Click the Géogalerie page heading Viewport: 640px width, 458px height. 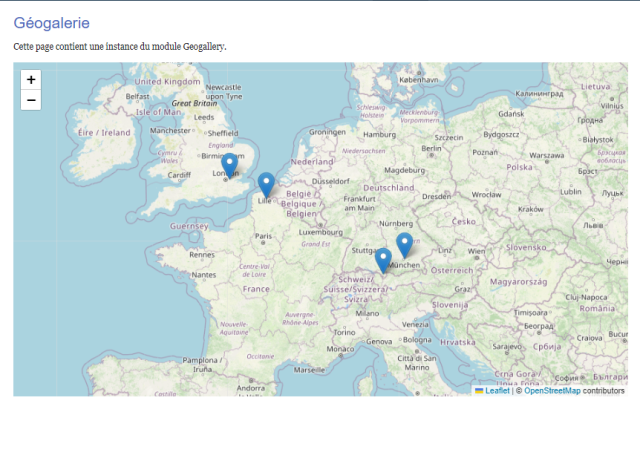point(51,23)
